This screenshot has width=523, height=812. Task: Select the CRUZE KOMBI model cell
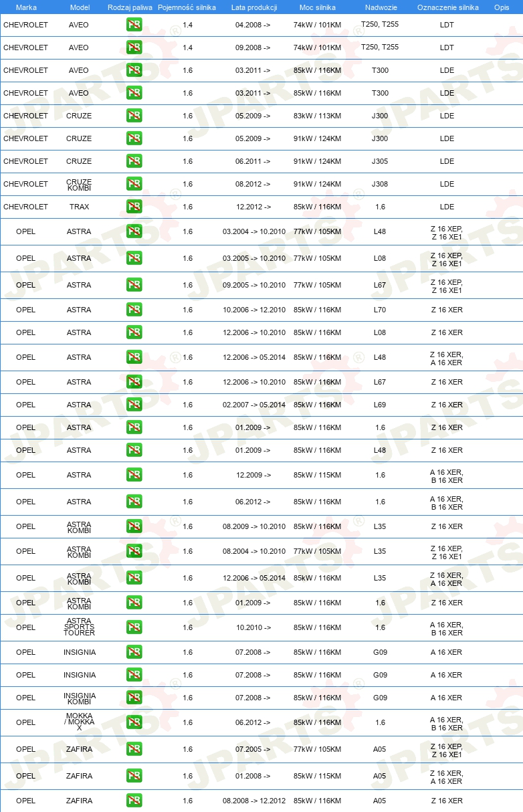click(x=79, y=185)
